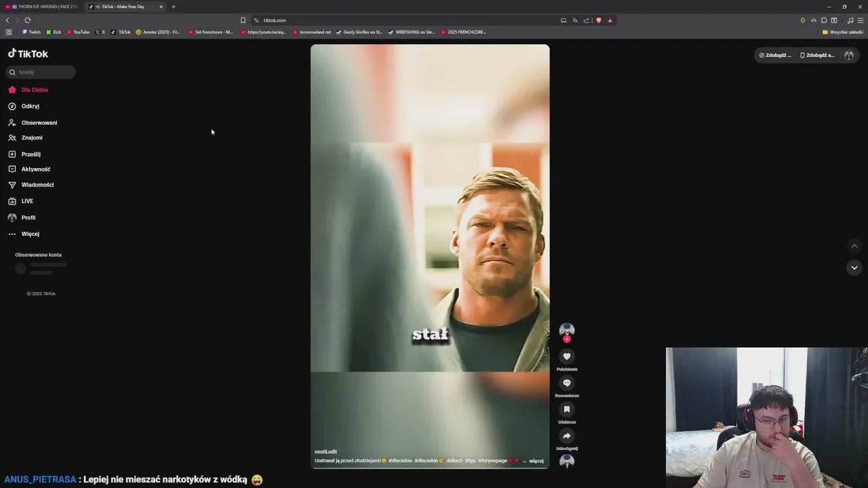The width and height of the screenshot is (868, 488).
Task: Go to next video with down chevron
Action: (x=854, y=268)
